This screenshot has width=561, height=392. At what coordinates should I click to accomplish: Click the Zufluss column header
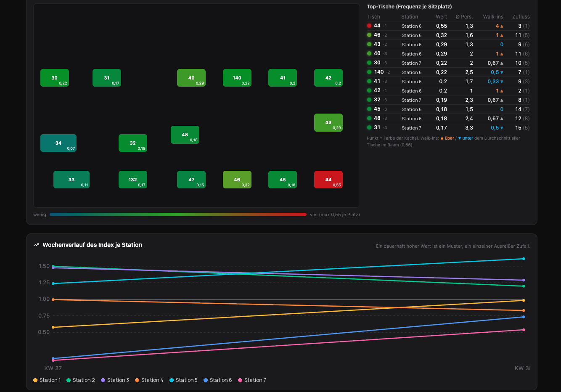(521, 17)
